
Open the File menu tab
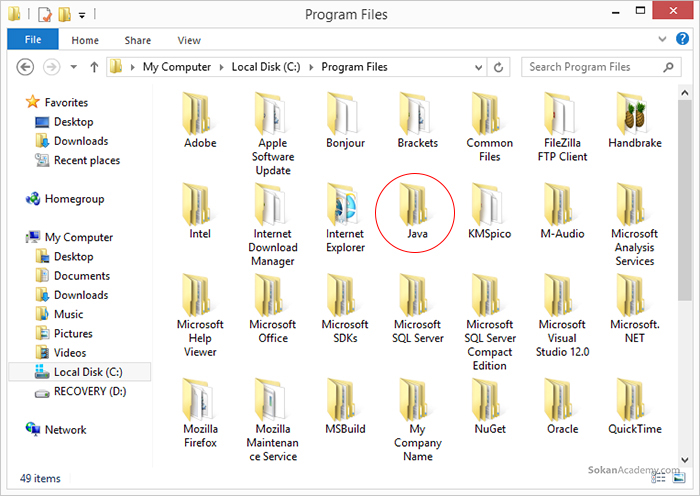(x=33, y=39)
